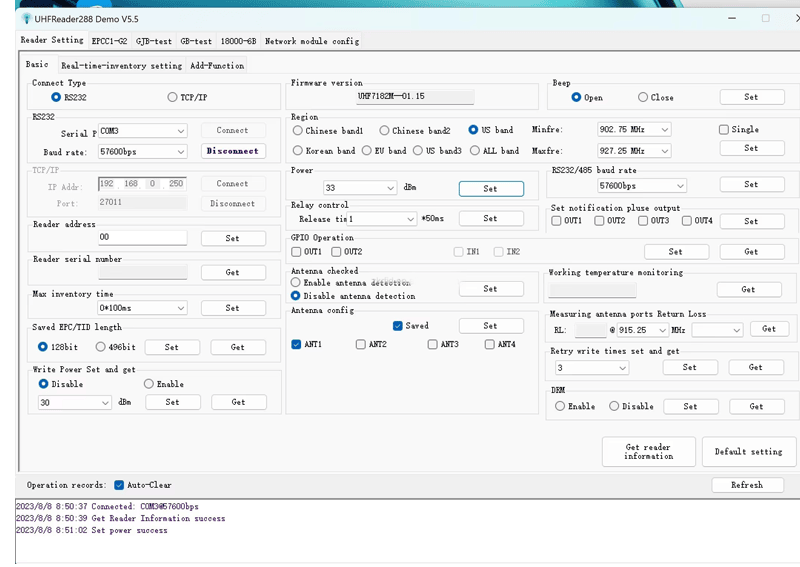The width and height of the screenshot is (800, 567).
Task: Open the Write Power 30 dBm dropdown
Action: (74, 403)
